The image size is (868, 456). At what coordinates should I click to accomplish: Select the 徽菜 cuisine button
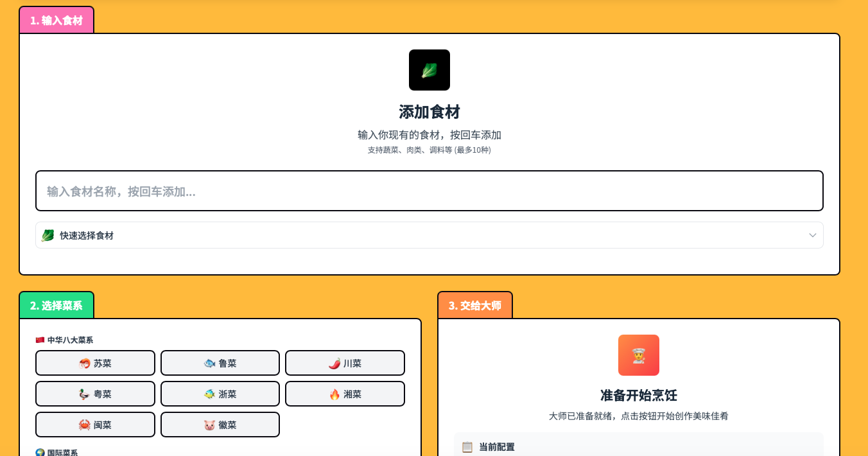[220, 425]
